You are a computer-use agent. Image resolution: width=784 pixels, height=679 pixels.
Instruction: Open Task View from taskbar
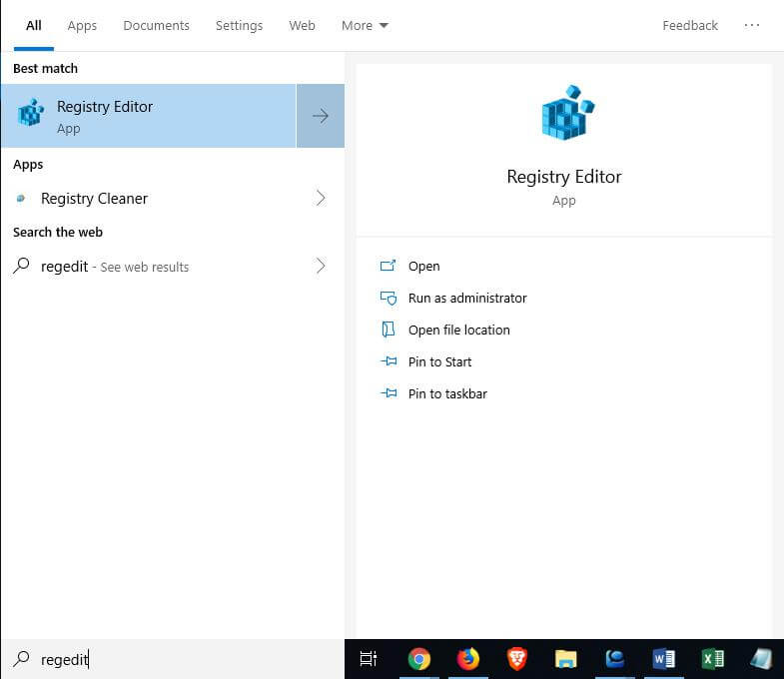[369, 659]
